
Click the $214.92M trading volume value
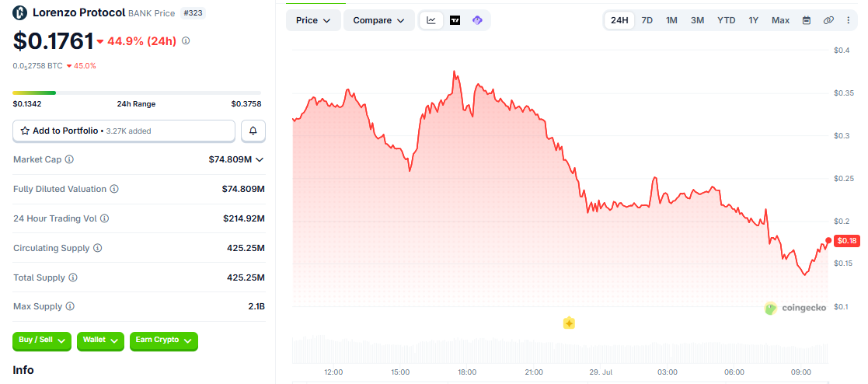[243, 218]
